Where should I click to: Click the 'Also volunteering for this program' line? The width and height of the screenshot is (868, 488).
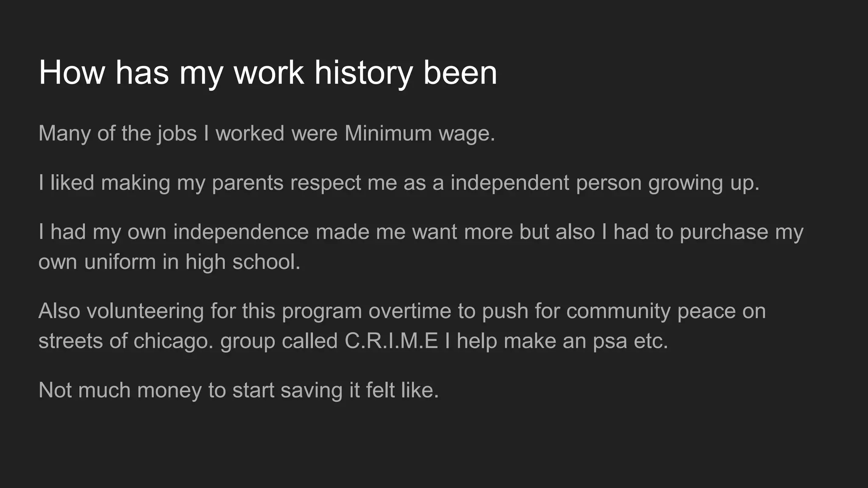point(200,311)
